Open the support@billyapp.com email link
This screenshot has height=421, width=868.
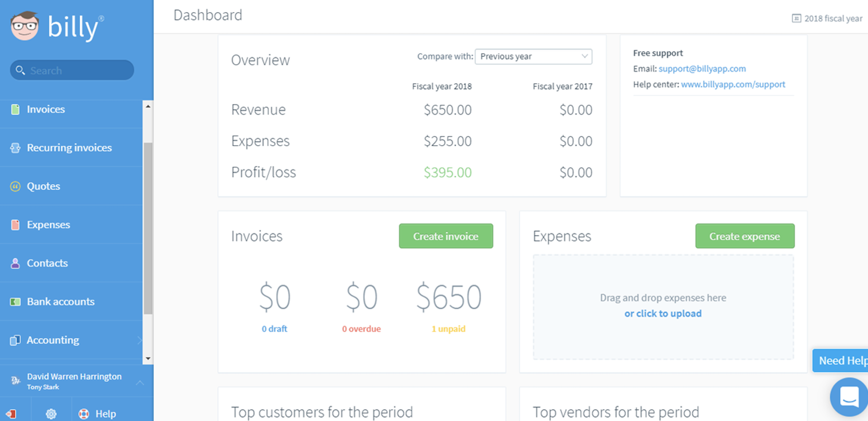(702, 69)
